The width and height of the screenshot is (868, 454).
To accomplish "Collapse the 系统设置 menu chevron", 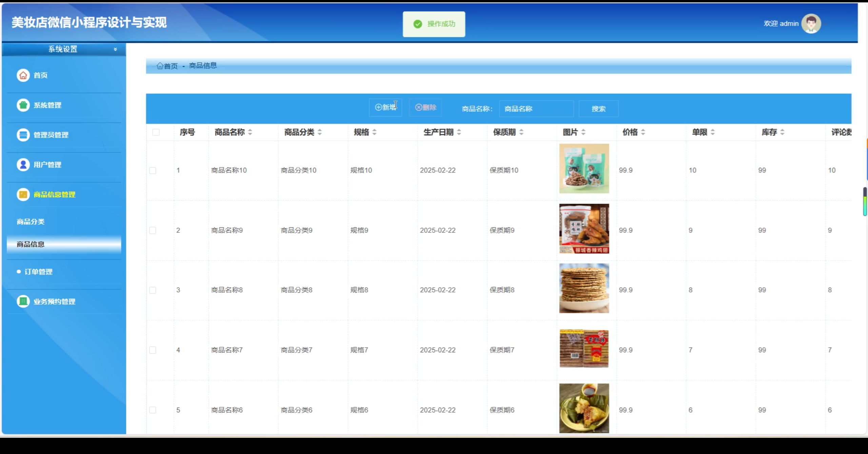I will 115,49.
